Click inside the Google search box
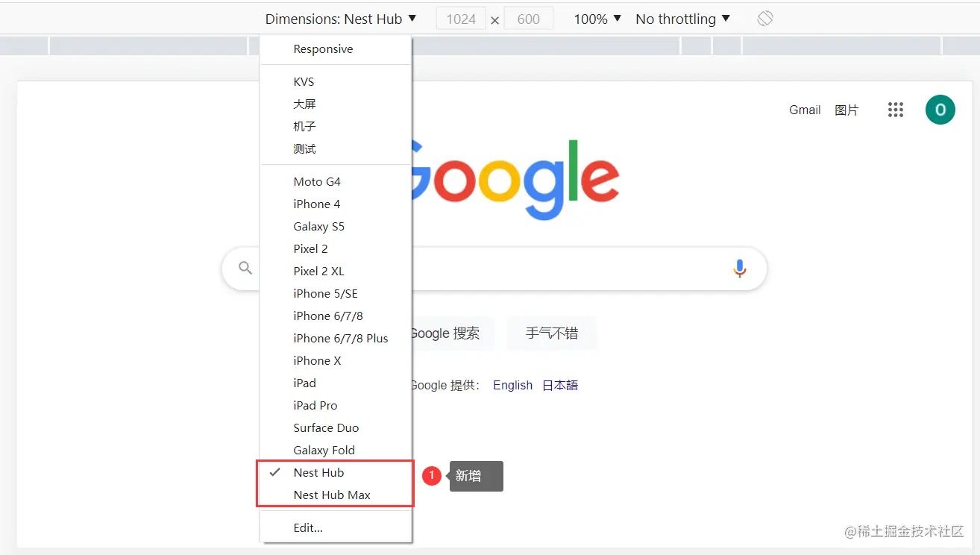Image resolution: width=980 pixels, height=555 pixels. click(494, 269)
